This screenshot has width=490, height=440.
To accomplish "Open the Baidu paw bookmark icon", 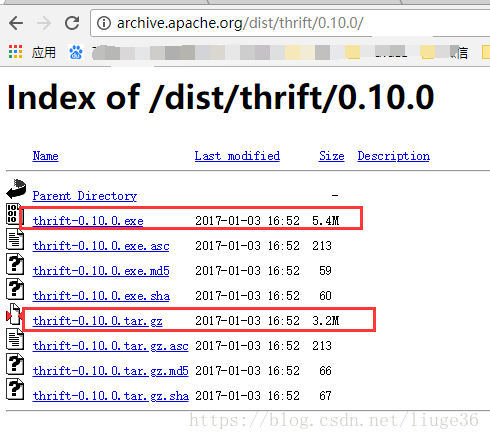I will [76, 52].
